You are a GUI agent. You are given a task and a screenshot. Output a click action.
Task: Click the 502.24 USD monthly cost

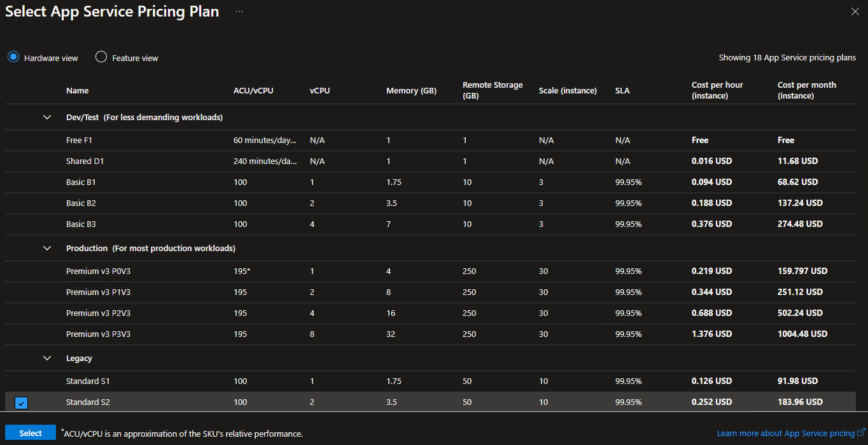click(800, 313)
